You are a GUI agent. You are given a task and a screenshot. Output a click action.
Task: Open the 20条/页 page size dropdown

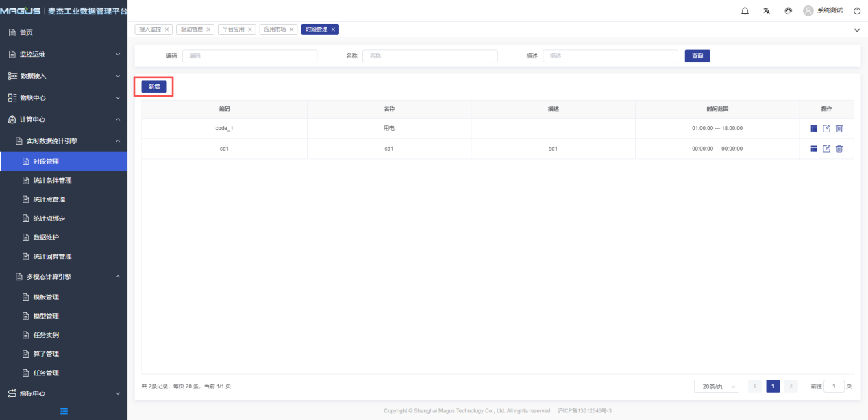[716, 386]
